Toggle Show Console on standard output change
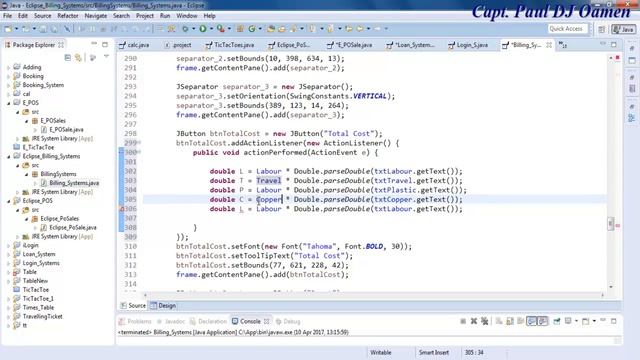This screenshot has width=640, height=360. (x=531, y=321)
